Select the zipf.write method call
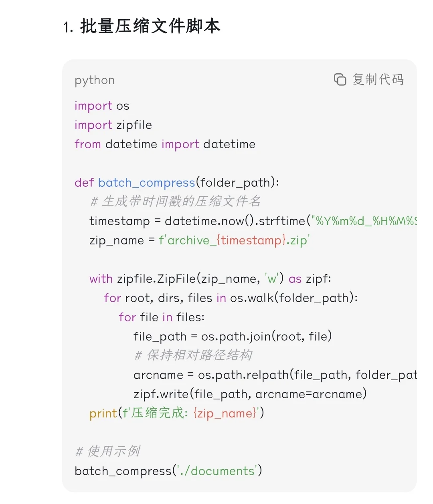The width and height of the screenshot is (433, 504). click(250, 394)
